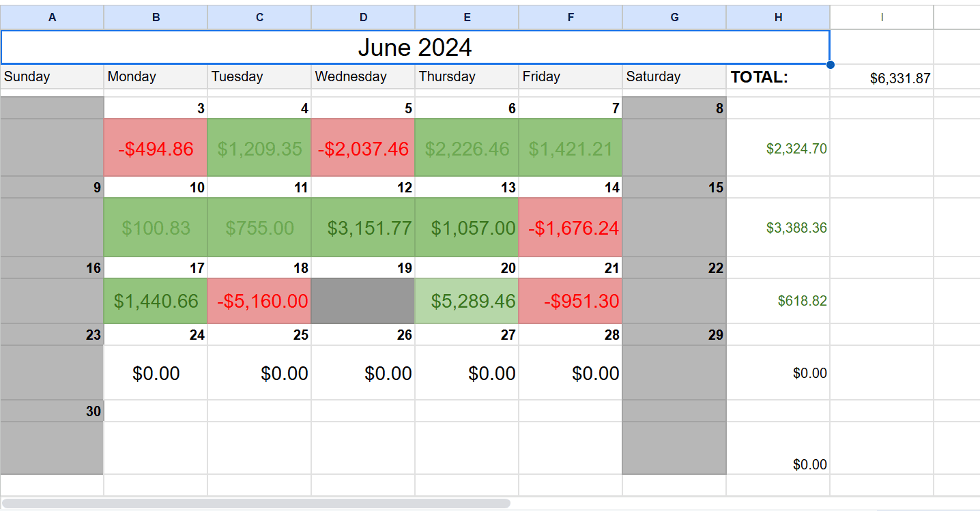Click the $3,151.77 cell on Wednesday 12
This screenshot has width=980, height=511.
point(363,227)
